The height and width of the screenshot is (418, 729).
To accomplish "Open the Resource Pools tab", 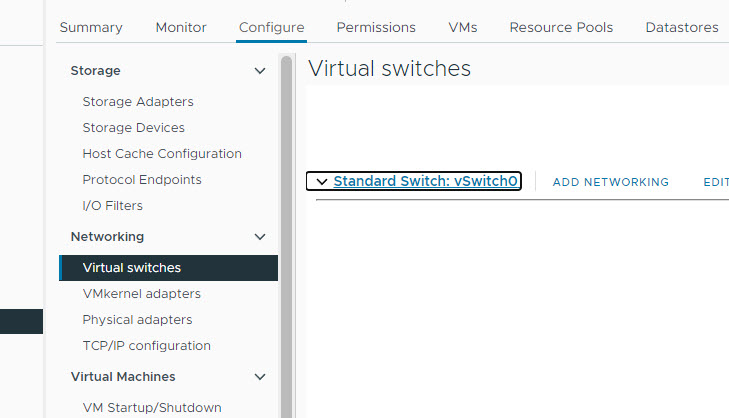I will (561, 27).
